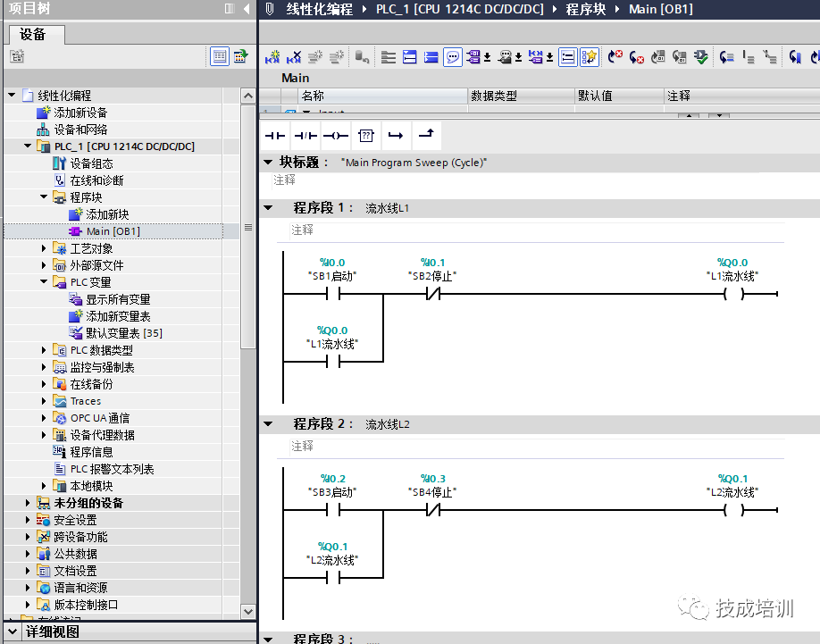Delete network using toolbar icon

click(294, 56)
